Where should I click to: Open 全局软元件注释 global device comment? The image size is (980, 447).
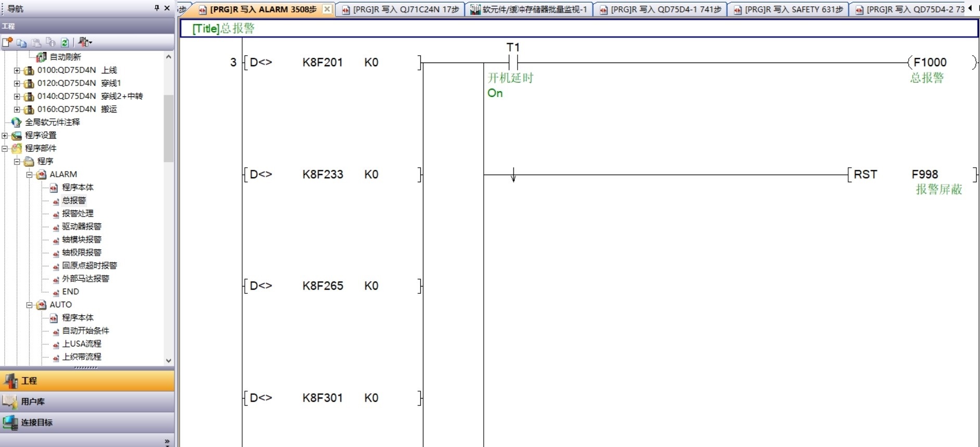[52, 122]
